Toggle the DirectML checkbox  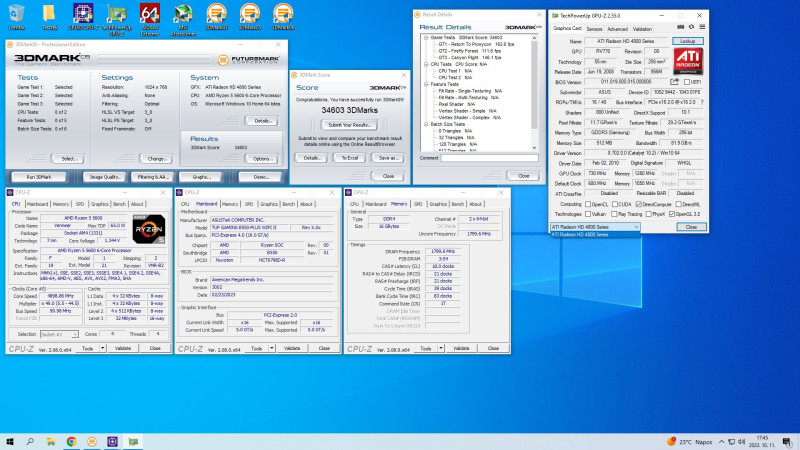(x=679, y=204)
